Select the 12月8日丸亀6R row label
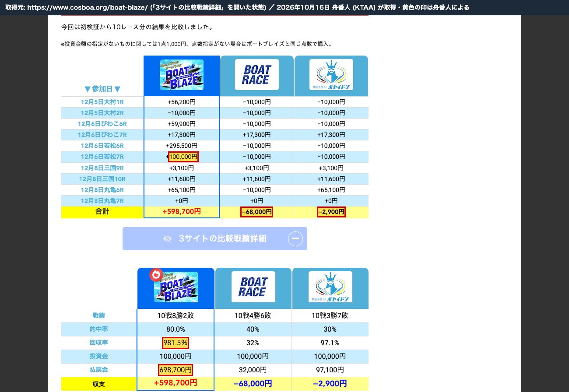Viewport: 569px width, 392px height. (x=102, y=190)
